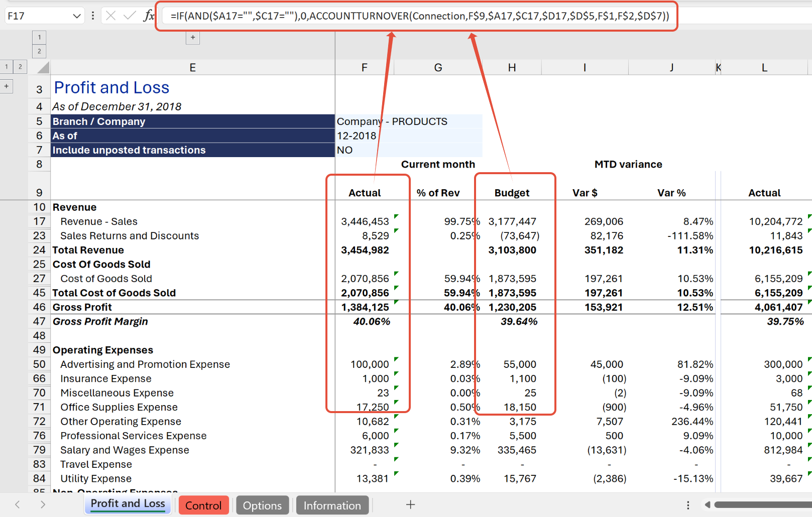Select Total Revenue Actual 3,454,982
The image size is (812, 517).
(365, 250)
